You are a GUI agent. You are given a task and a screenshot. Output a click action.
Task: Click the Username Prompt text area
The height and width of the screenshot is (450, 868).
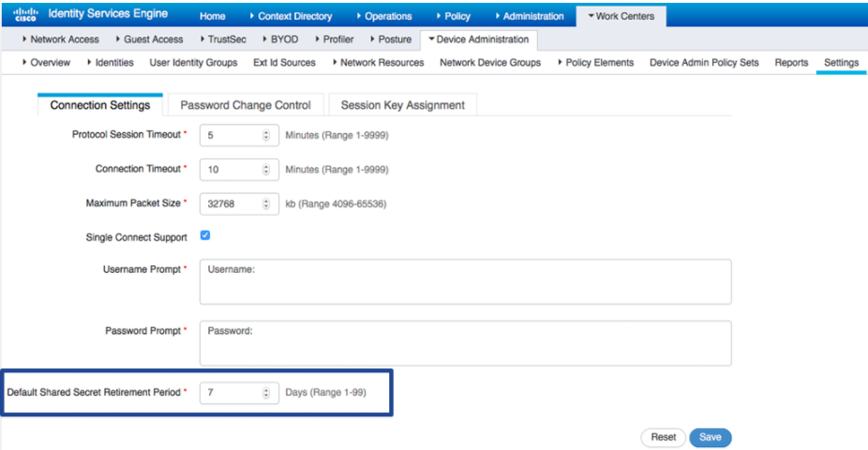(x=466, y=282)
